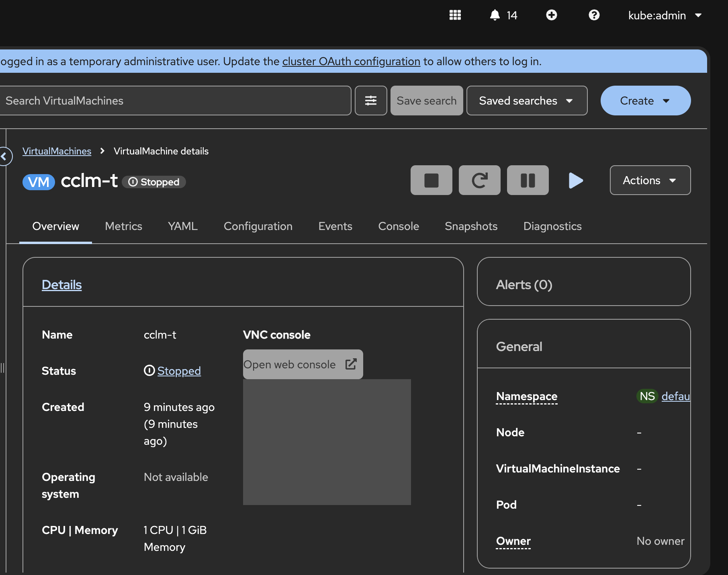Expand the Create dropdown button
This screenshot has width=728, height=575.
645,101
